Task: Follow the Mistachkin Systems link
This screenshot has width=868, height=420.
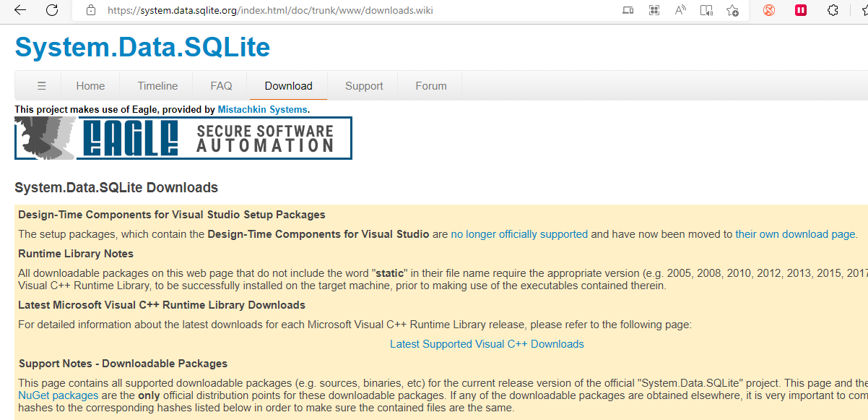Action: pyautogui.click(x=263, y=109)
